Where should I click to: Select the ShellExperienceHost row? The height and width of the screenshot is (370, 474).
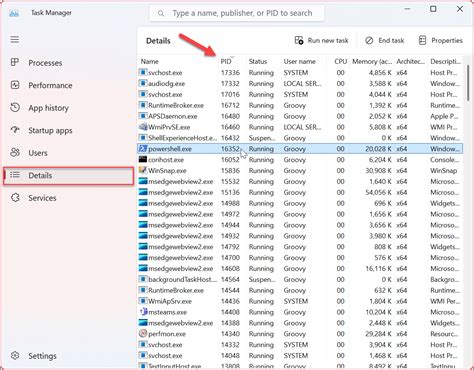point(300,138)
